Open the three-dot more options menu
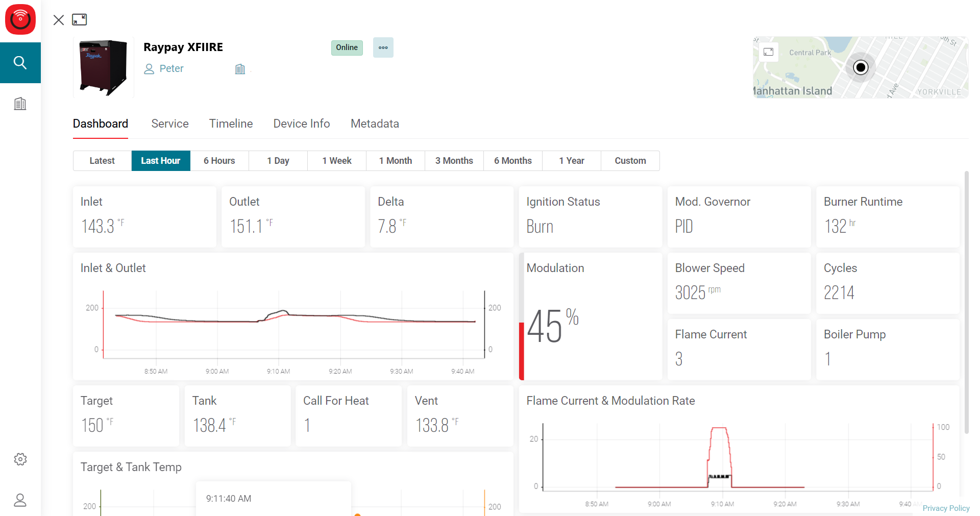This screenshot has height=516, width=980. coord(383,47)
